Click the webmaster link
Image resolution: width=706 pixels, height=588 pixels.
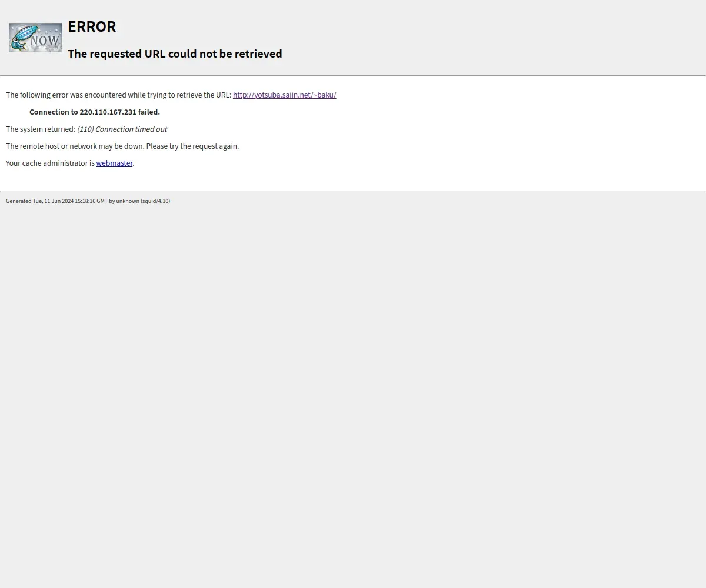[114, 163]
